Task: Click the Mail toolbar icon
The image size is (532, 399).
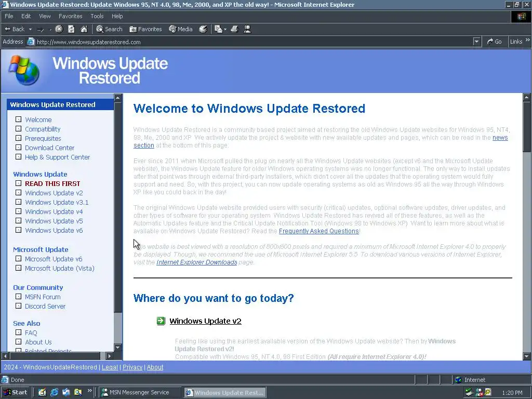Action: (x=219, y=29)
